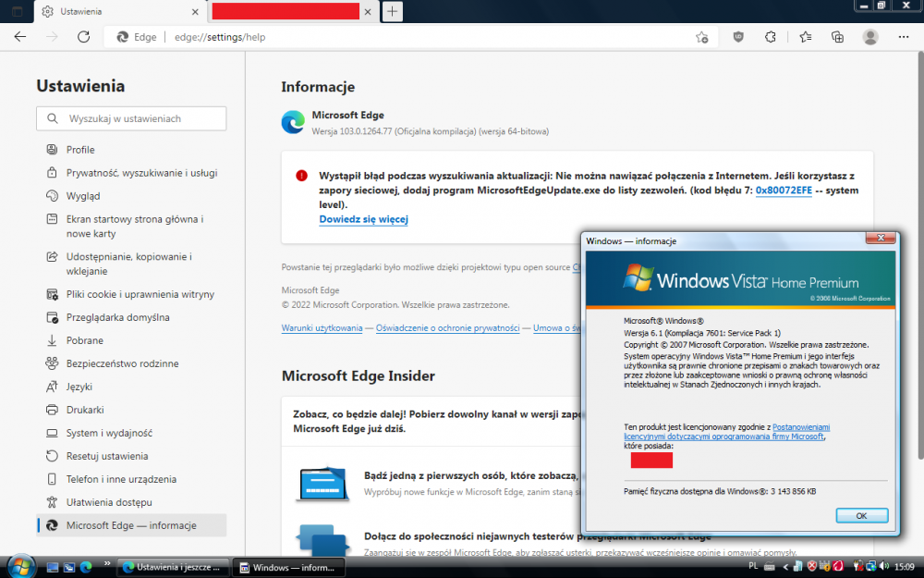The height and width of the screenshot is (578, 924).
Task: Open Pliki cookie i uprawnienia witryny
Action: pos(131,294)
